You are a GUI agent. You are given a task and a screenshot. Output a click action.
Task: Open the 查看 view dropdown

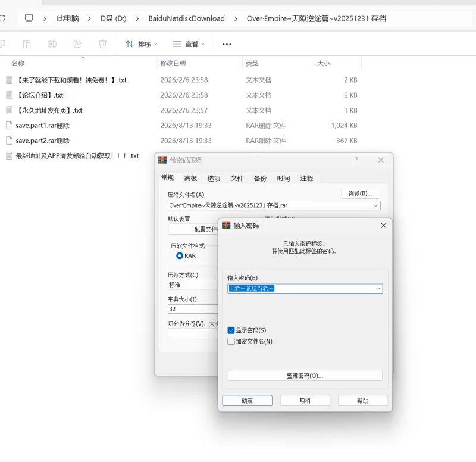(x=189, y=44)
